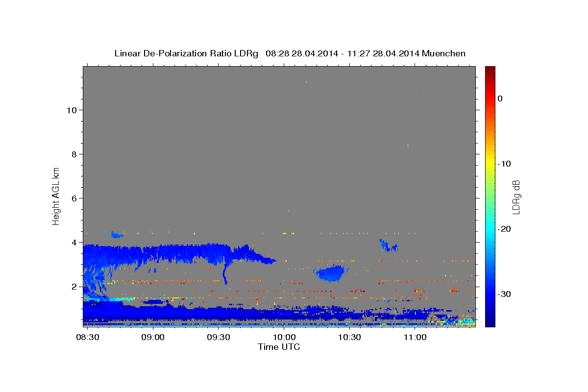This screenshot has width=588, height=392.
Task: Click the height tick label 10
Action: click(x=72, y=110)
